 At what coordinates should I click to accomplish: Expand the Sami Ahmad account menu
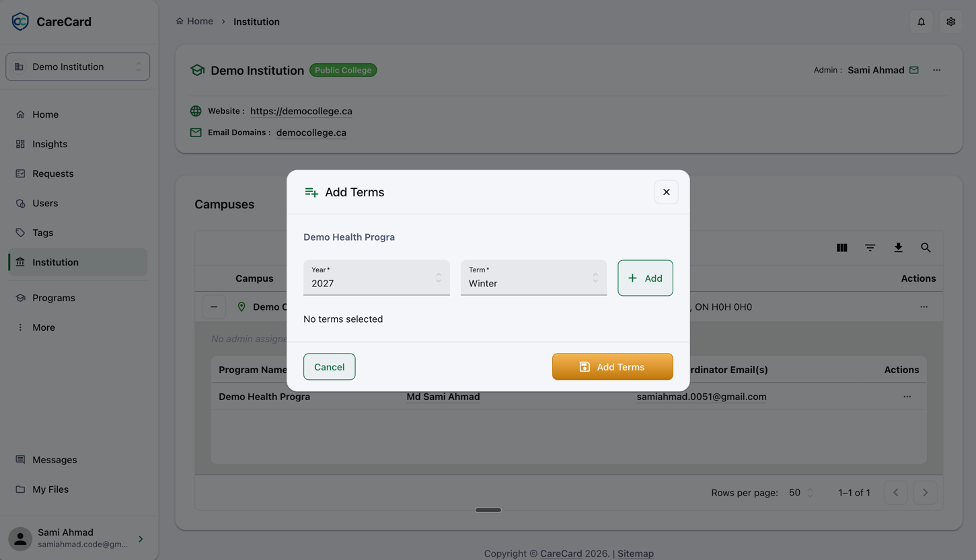(x=141, y=538)
